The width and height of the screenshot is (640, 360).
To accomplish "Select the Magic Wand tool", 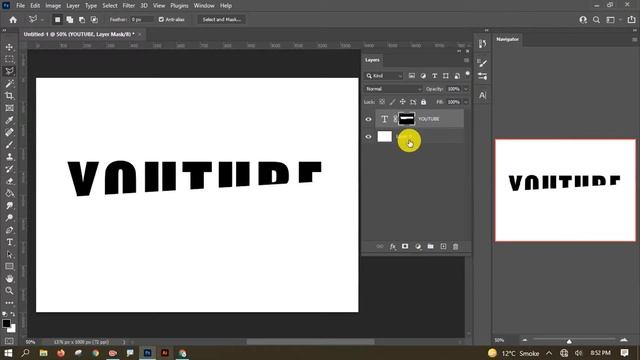I will pos(9,84).
